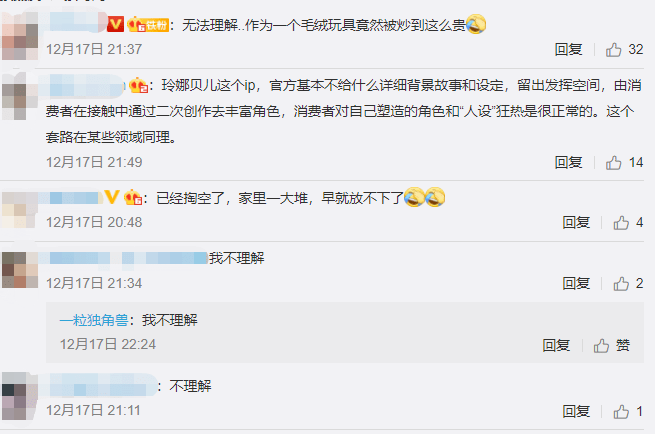Like the 21:49 comment with 14 likes
The height and width of the screenshot is (434, 655).
624,162
